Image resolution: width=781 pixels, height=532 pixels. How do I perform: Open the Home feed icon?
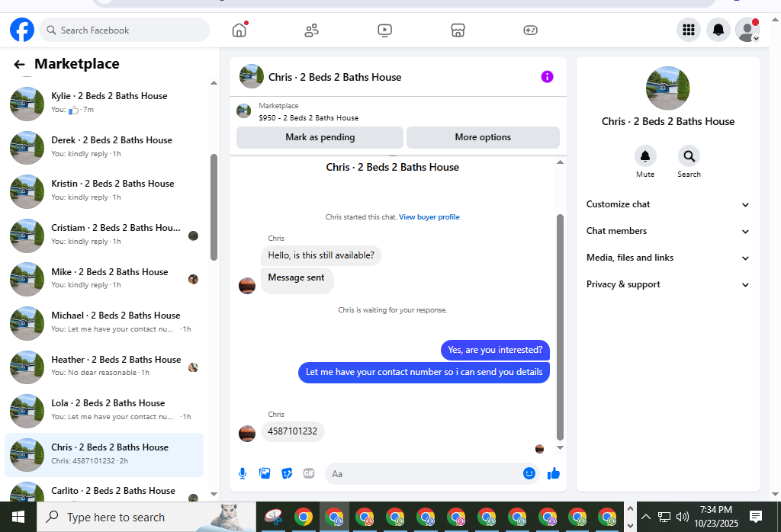click(x=239, y=30)
